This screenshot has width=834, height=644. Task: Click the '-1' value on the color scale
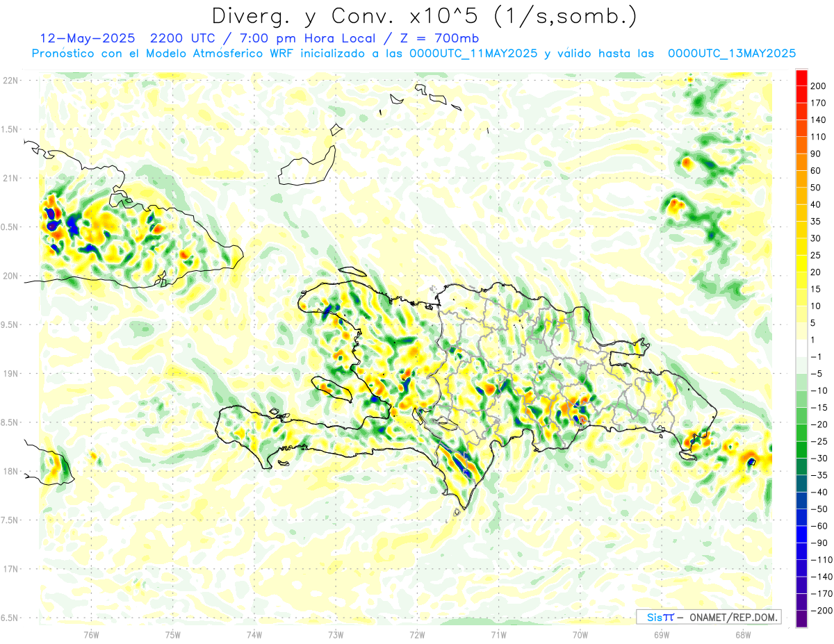pos(816,357)
